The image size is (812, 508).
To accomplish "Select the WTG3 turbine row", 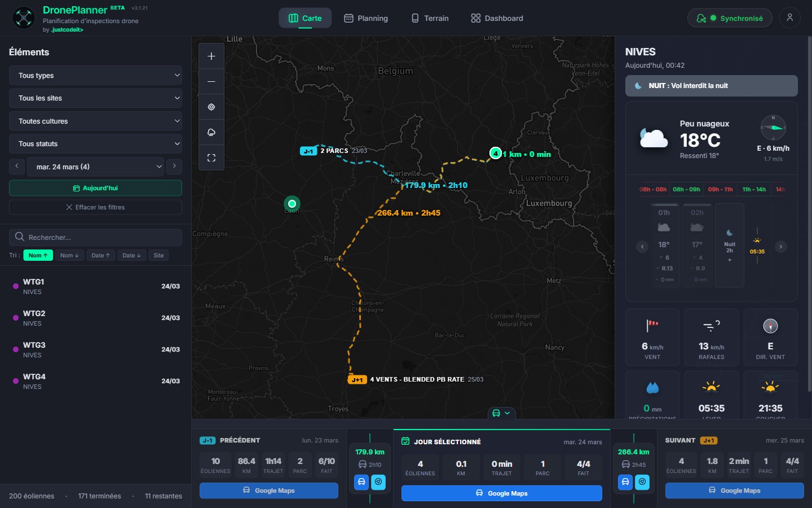I will click(95, 350).
